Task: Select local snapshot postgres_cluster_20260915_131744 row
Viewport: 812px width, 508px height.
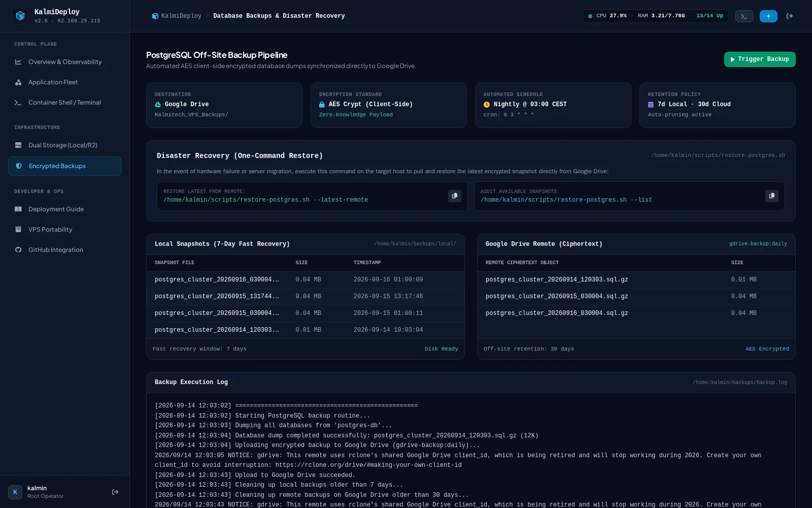Action: point(306,297)
